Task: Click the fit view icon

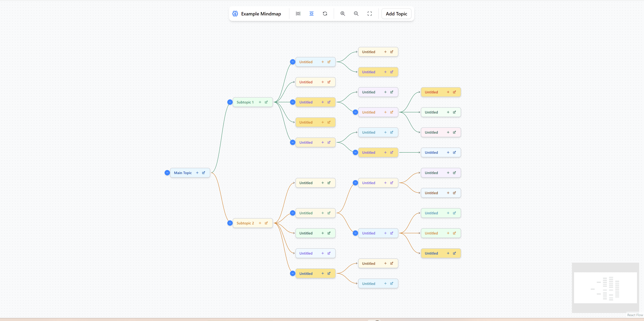Action: coord(370,14)
